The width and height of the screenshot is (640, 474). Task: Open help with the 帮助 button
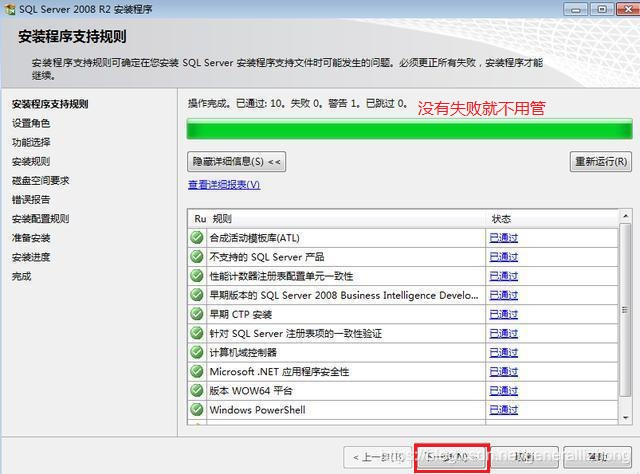coord(598,457)
